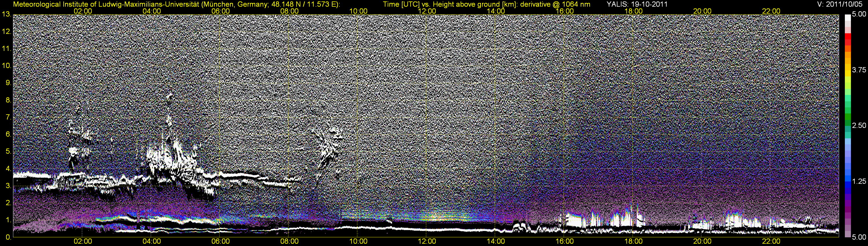Screen dimensions: 868x246
Task: Click the colorbar top value 5.00
Action: point(859,14)
